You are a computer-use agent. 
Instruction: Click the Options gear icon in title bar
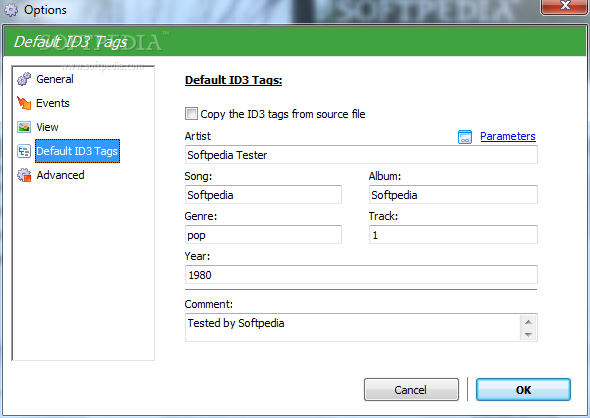[x=11, y=10]
